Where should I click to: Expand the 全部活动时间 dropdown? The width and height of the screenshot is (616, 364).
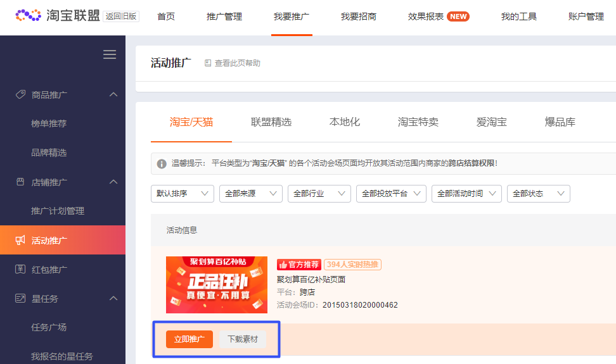pos(466,194)
